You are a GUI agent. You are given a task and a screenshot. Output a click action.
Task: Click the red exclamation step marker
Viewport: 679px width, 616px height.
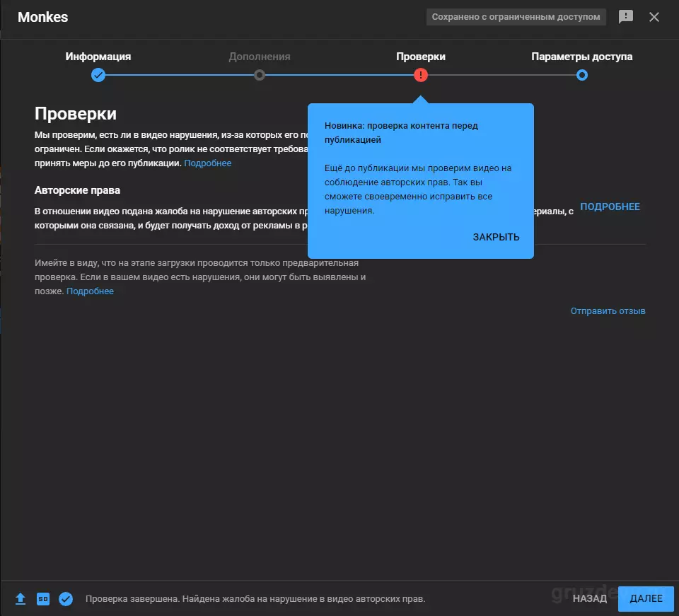[x=420, y=75]
